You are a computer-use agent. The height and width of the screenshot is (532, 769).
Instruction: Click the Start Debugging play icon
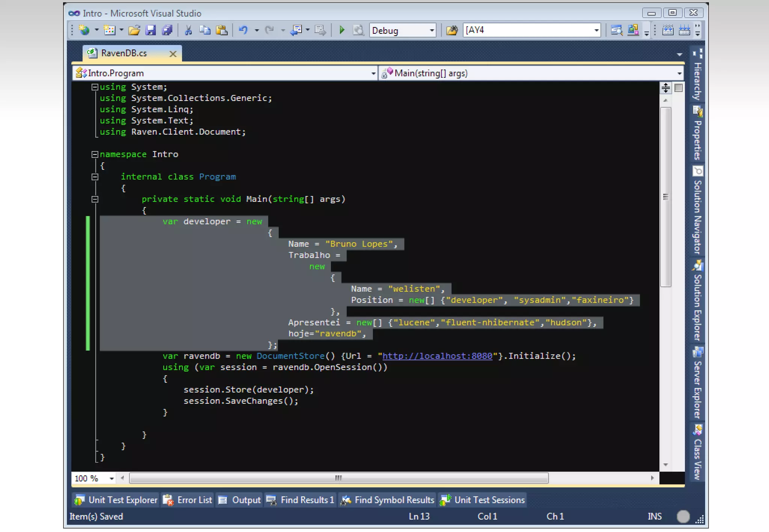point(342,30)
